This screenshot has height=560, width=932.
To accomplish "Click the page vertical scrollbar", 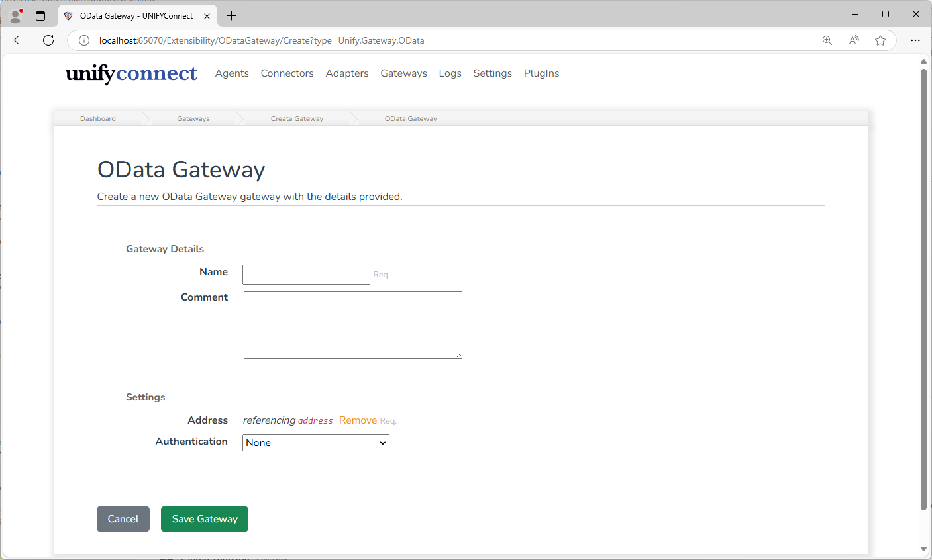I will (923, 289).
